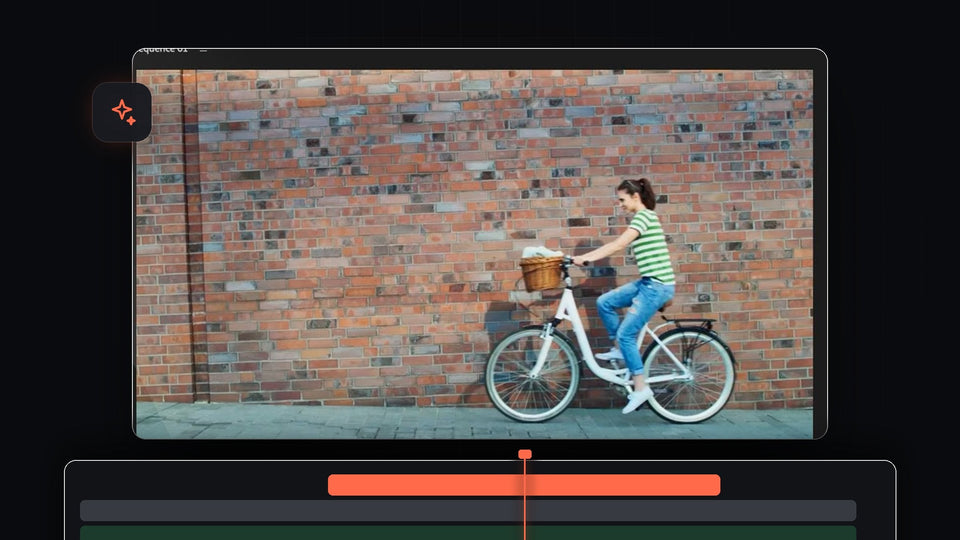Viewport: 960px width, 540px height.
Task: Select the gray track bar in timeline
Action: (x=468, y=511)
